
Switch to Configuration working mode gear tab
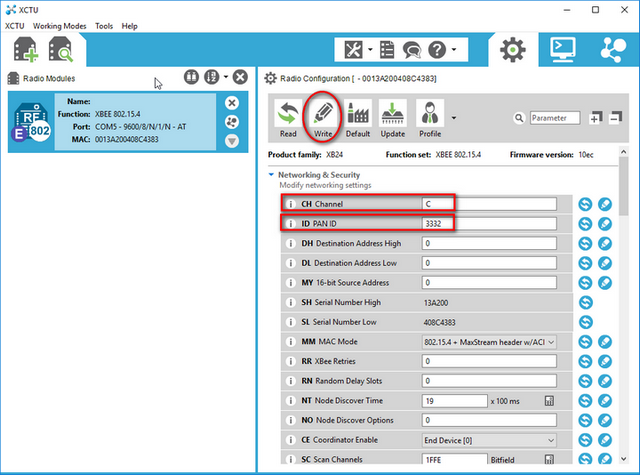click(x=513, y=50)
